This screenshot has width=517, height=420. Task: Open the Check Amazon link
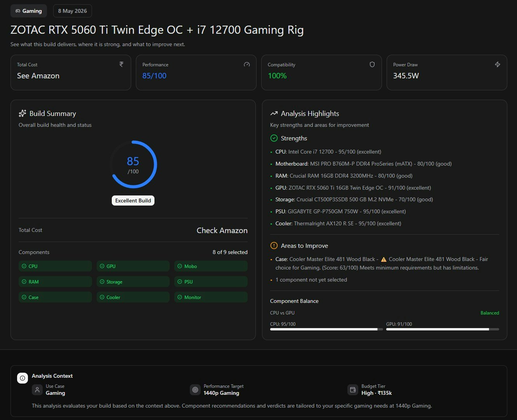click(x=222, y=230)
